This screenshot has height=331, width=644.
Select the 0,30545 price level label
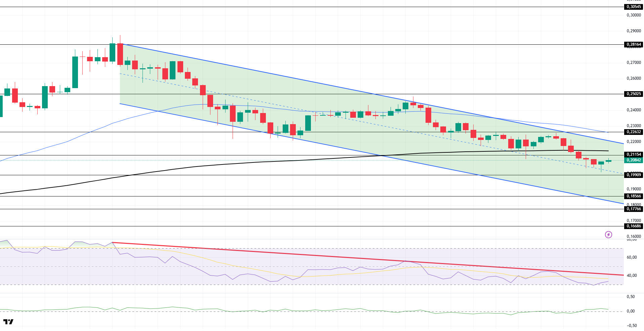tap(634, 7)
